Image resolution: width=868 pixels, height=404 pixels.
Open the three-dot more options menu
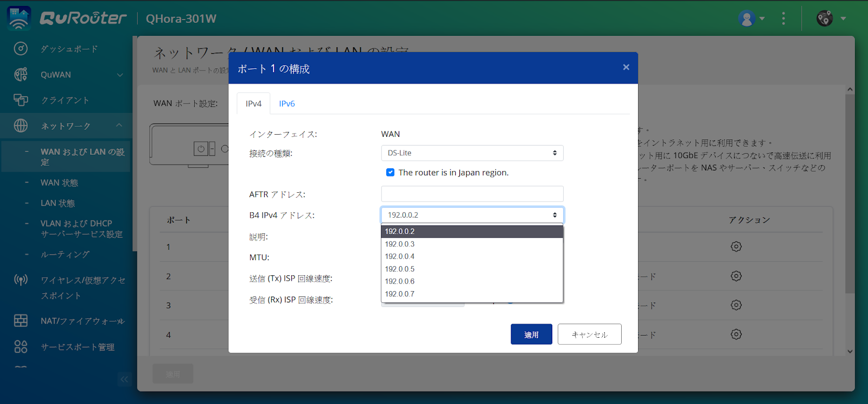pos(783,18)
